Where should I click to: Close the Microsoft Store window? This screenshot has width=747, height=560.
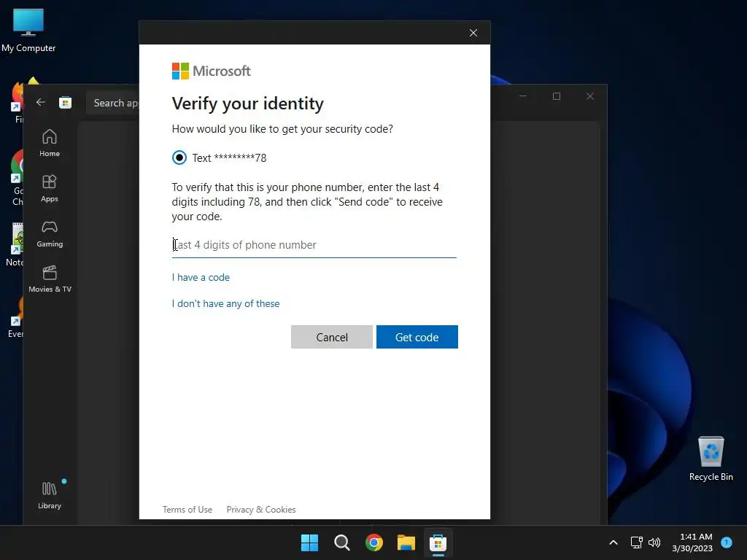[589, 96]
